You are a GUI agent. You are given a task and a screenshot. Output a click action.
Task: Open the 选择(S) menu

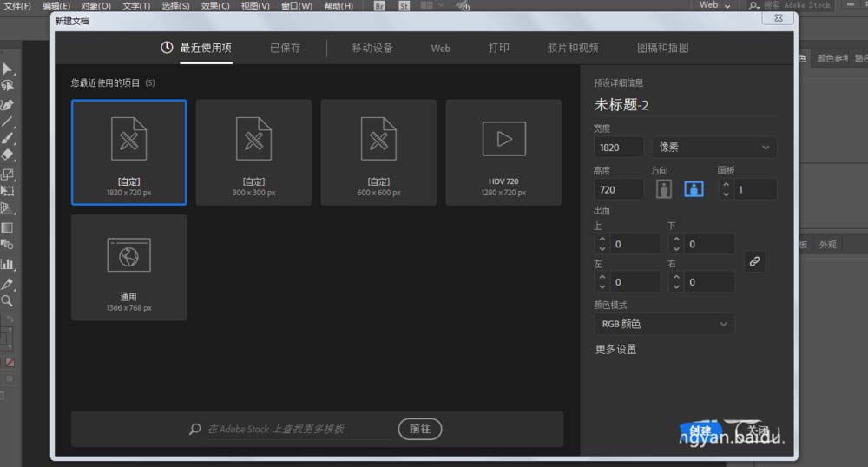point(175,6)
